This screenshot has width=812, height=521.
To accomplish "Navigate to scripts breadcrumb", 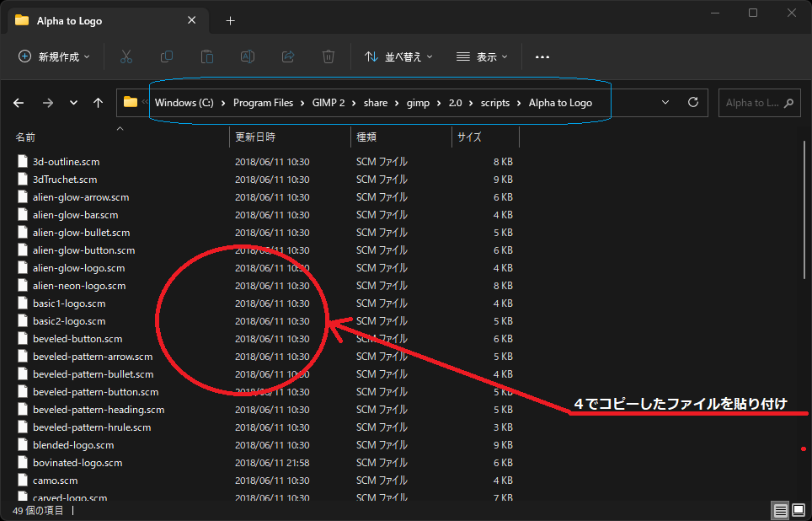I will [x=495, y=103].
